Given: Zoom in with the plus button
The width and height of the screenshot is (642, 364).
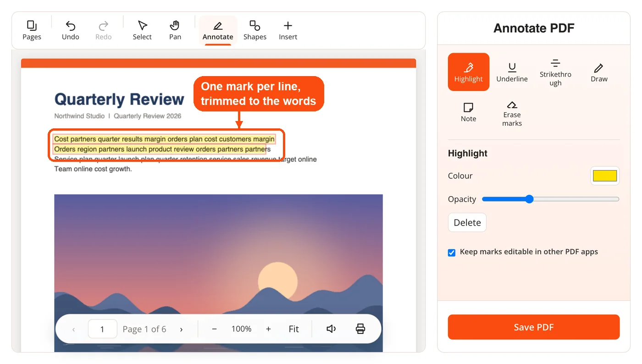Looking at the screenshot, I should 268,329.
